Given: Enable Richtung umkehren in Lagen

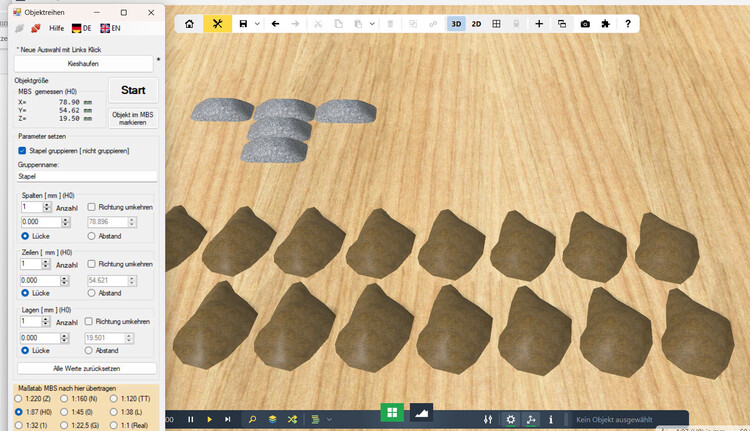Looking at the screenshot, I should [88, 321].
